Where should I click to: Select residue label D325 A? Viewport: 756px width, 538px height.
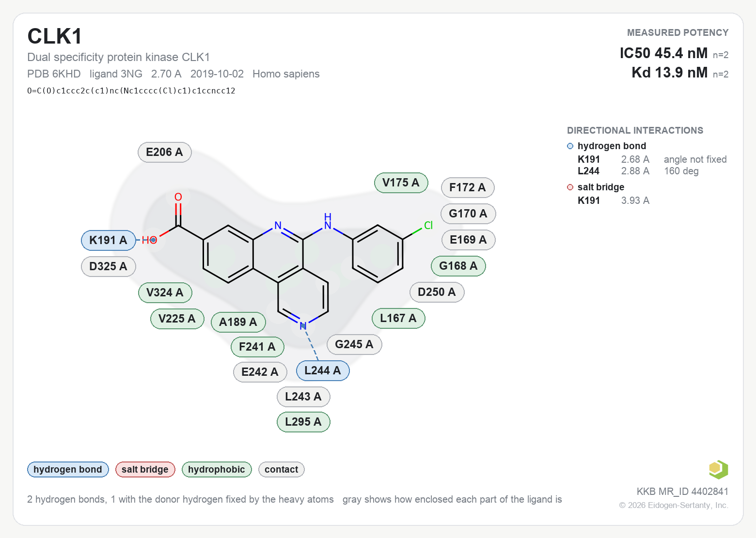[x=108, y=266]
